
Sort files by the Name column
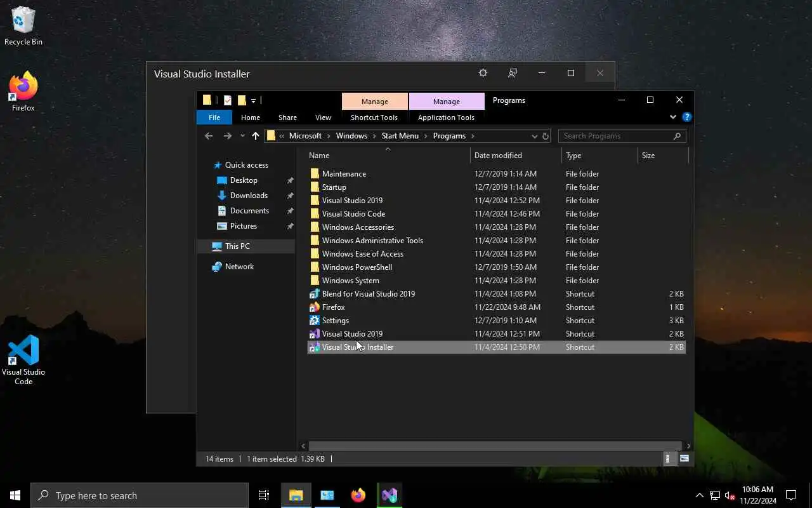(x=388, y=156)
